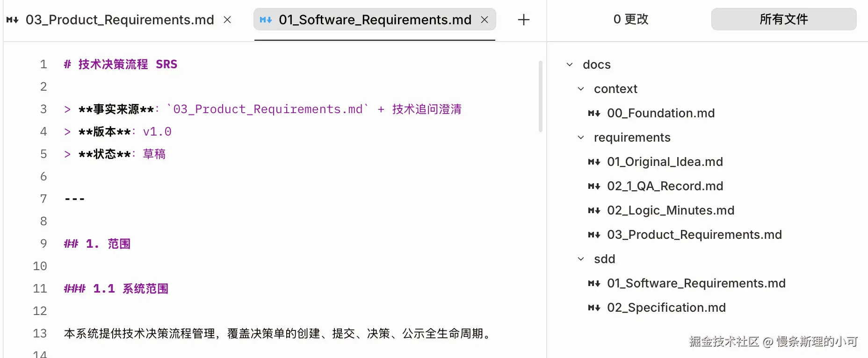Image resolution: width=868 pixels, height=358 pixels.
Task: Click the 所有文件 button
Action: click(783, 19)
